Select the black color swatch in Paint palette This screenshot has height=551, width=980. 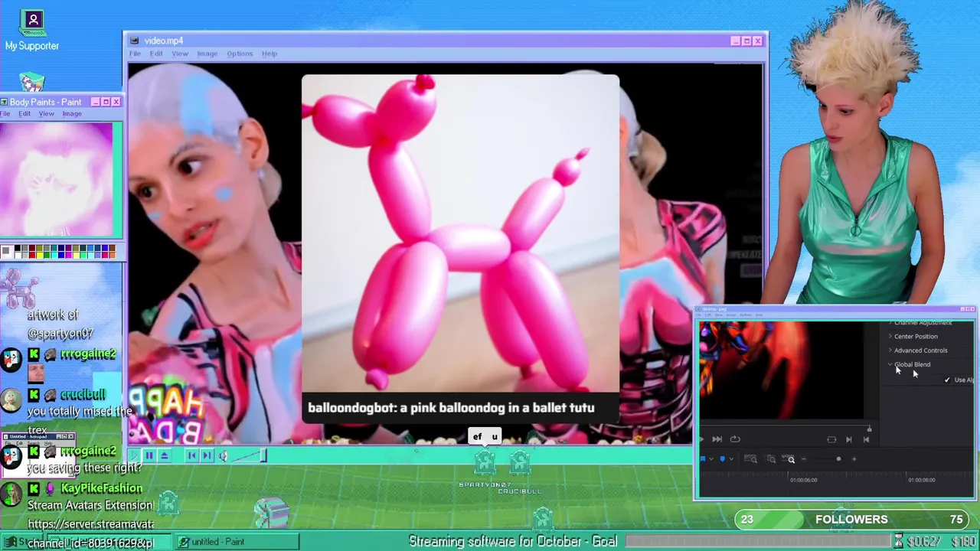coord(18,248)
